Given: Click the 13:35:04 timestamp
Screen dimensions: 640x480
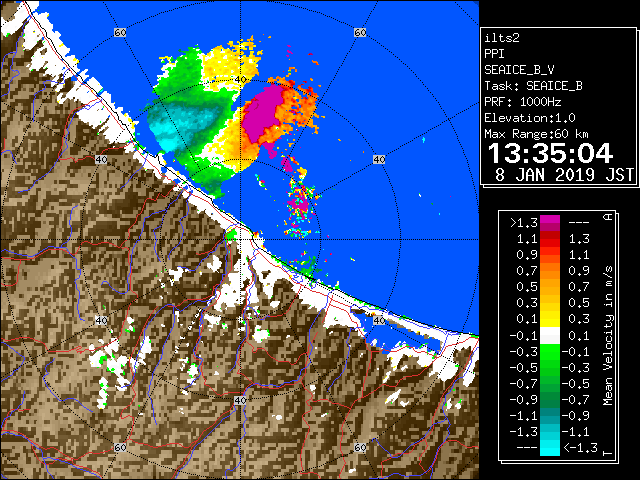Looking at the screenshot, I should click(550, 153).
